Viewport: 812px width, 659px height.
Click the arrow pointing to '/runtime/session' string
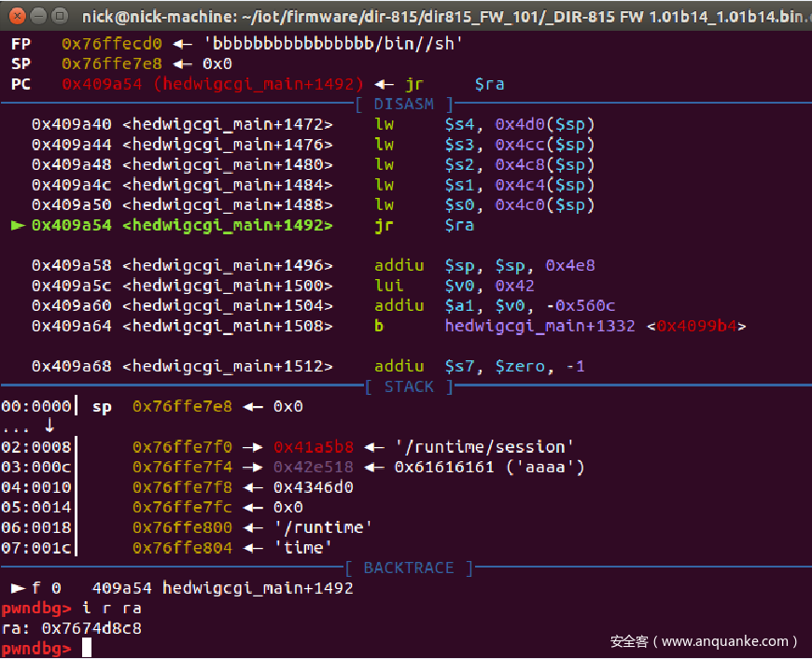pos(371,446)
